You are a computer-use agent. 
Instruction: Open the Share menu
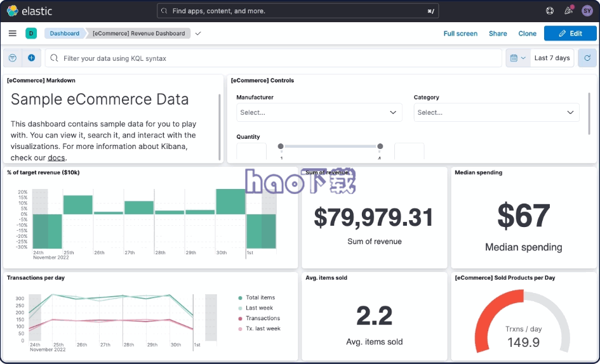point(498,34)
